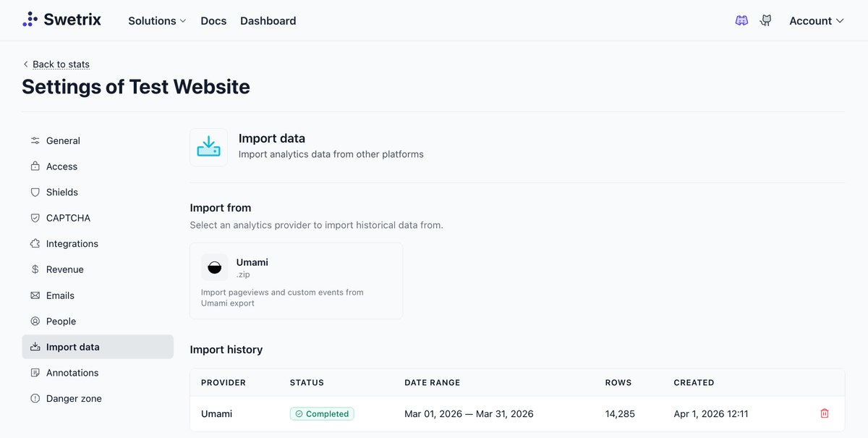Click the Import history heading
This screenshot has height=438, width=868.
pyautogui.click(x=226, y=350)
